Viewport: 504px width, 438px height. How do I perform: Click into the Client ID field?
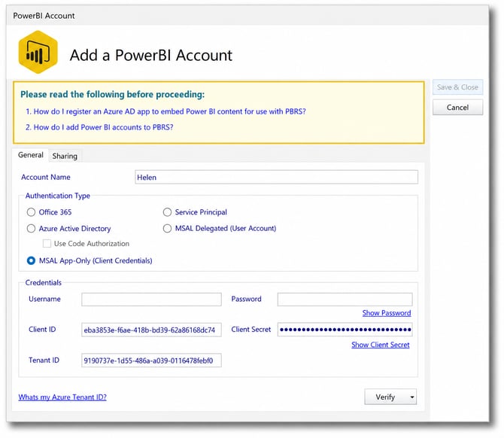151,330
